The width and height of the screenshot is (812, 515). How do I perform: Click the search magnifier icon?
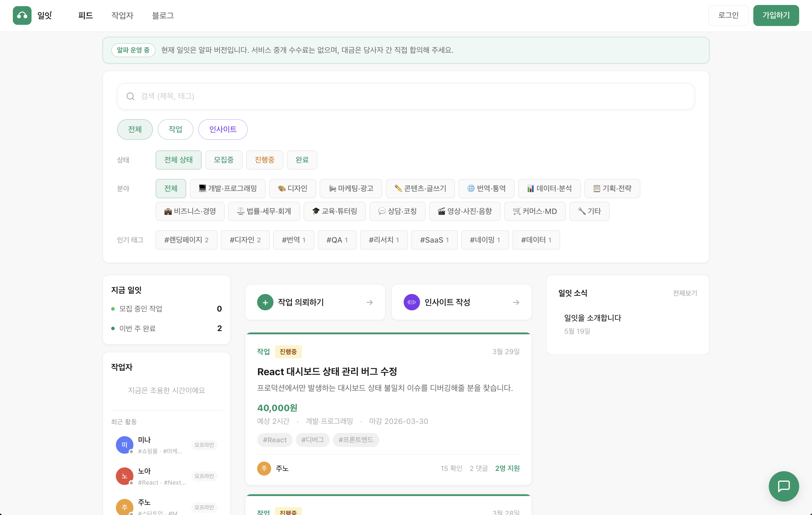130,96
